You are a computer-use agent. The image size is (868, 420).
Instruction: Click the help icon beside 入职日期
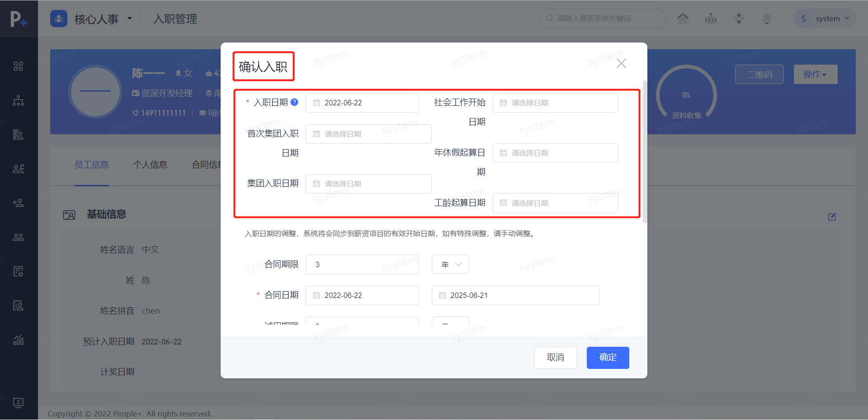point(295,102)
